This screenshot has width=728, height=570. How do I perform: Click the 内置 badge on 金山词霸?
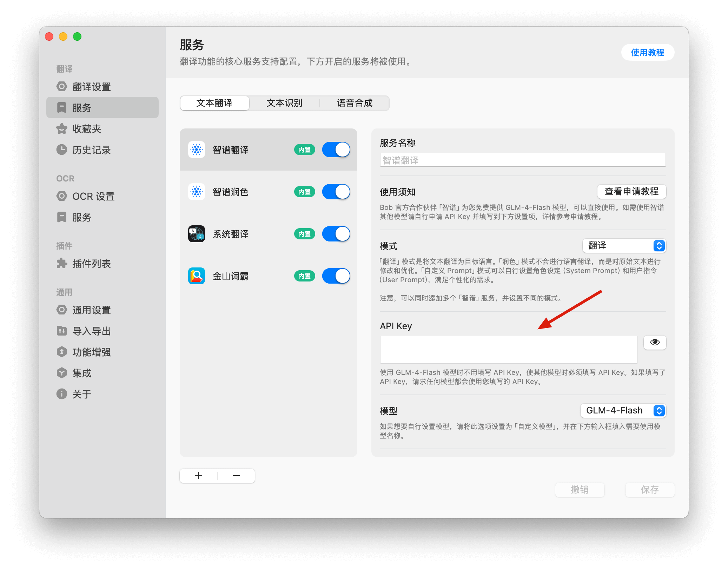point(305,276)
